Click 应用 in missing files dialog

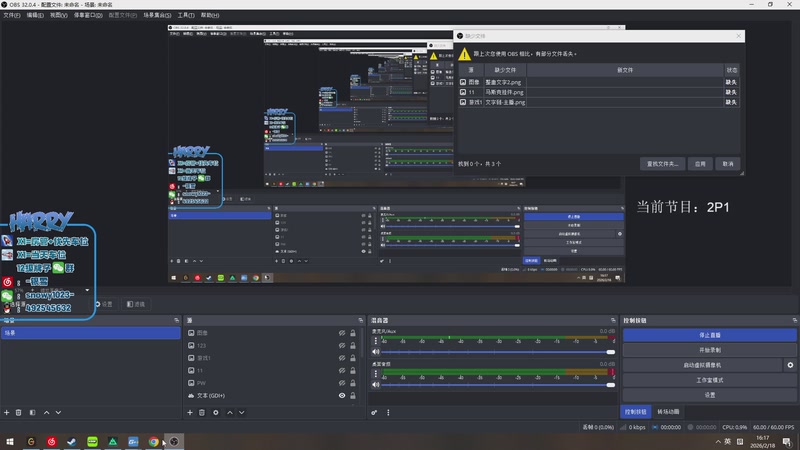click(700, 164)
